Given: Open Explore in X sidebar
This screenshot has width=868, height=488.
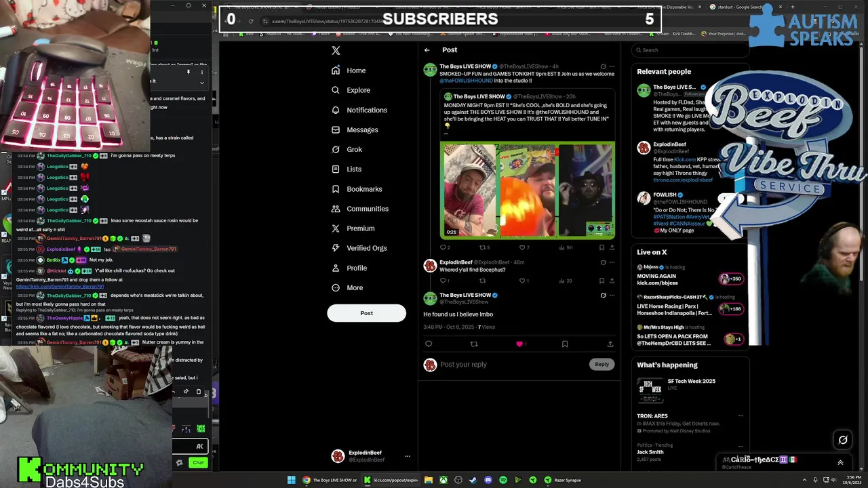Looking at the screenshot, I should 351,90.
